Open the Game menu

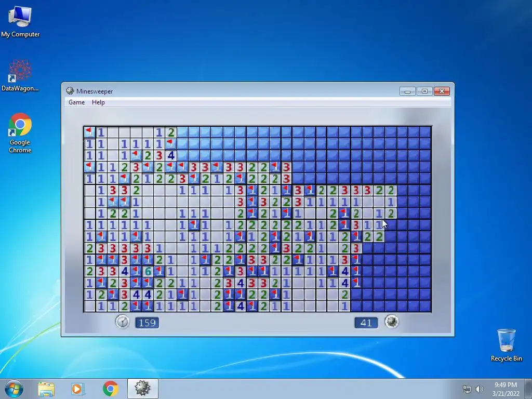(x=76, y=102)
